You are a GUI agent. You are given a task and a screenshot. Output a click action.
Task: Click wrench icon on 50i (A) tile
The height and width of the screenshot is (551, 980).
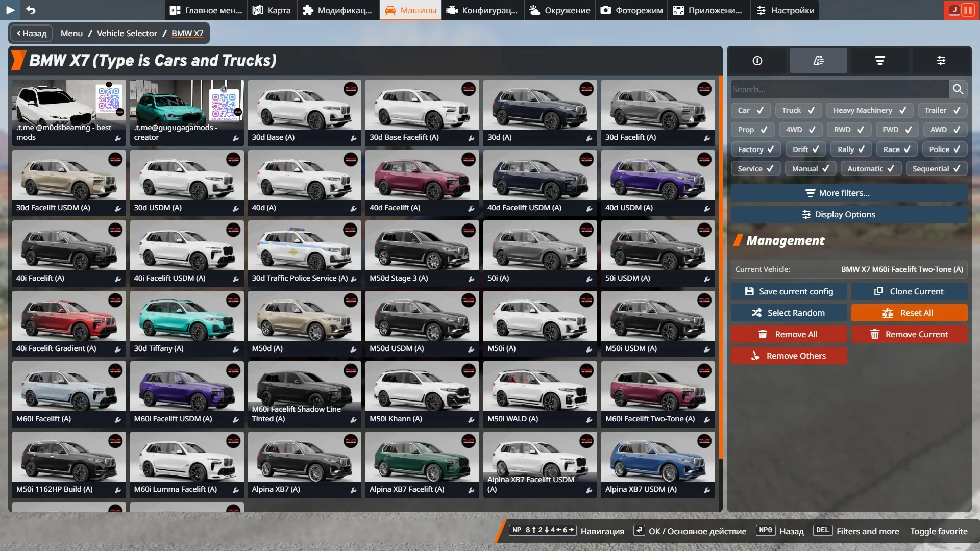pyautogui.click(x=589, y=279)
